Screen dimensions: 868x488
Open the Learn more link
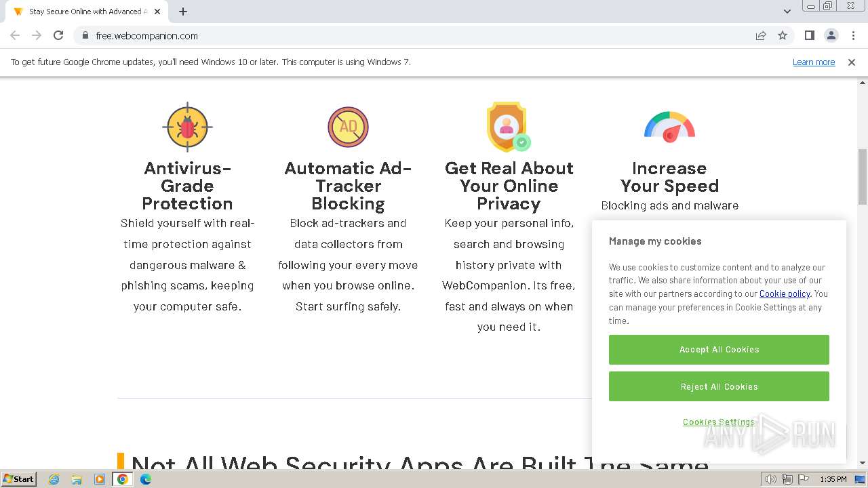coord(814,62)
